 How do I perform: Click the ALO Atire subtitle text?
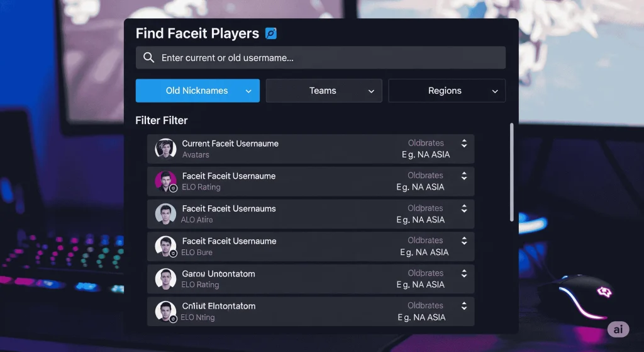[197, 220]
